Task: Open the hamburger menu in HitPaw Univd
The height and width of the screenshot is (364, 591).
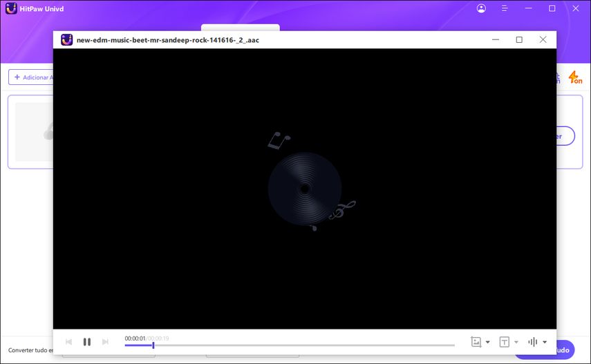Action: [x=505, y=8]
